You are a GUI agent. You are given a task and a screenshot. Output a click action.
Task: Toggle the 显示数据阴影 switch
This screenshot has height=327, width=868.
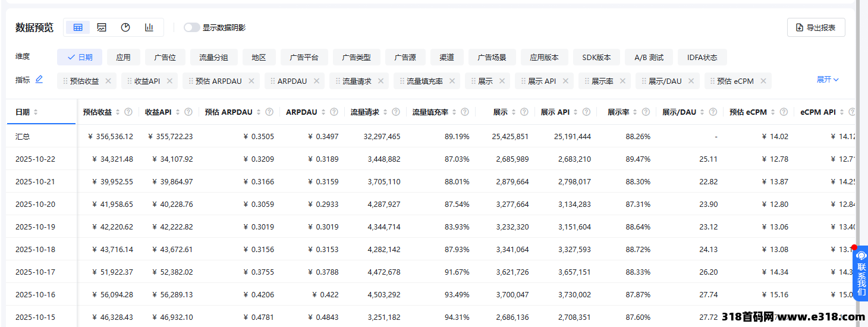pyautogui.click(x=192, y=27)
